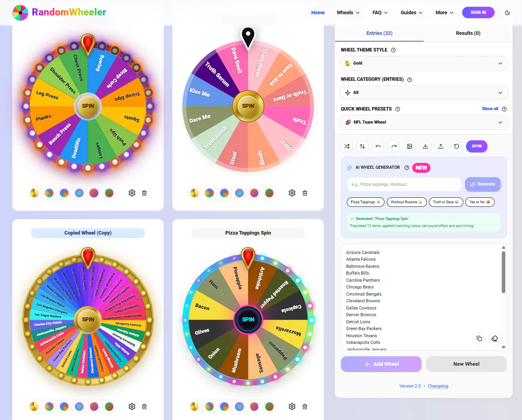The height and width of the screenshot is (420, 522).
Task: Delete the Copied Wheel (Copy) wheel
Action: [x=144, y=407]
